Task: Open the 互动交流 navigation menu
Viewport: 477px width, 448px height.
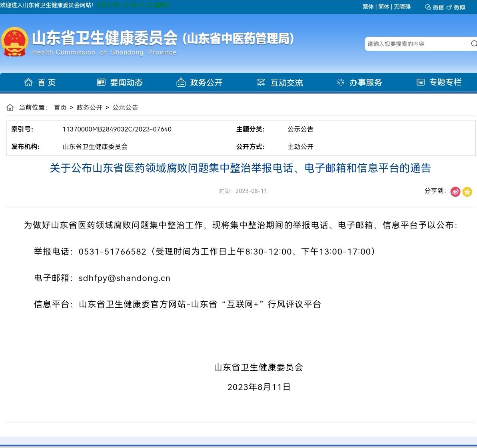Action: (x=287, y=83)
